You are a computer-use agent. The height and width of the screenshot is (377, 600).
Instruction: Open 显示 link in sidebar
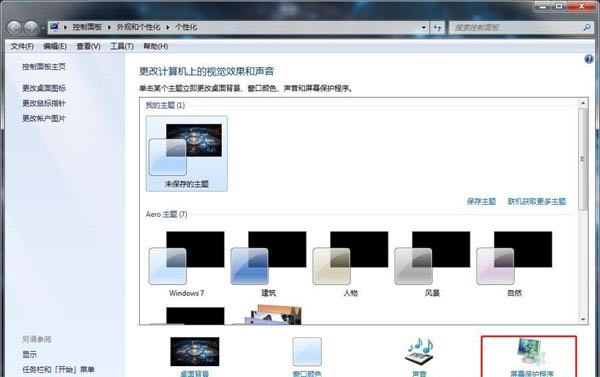[29, 354]
